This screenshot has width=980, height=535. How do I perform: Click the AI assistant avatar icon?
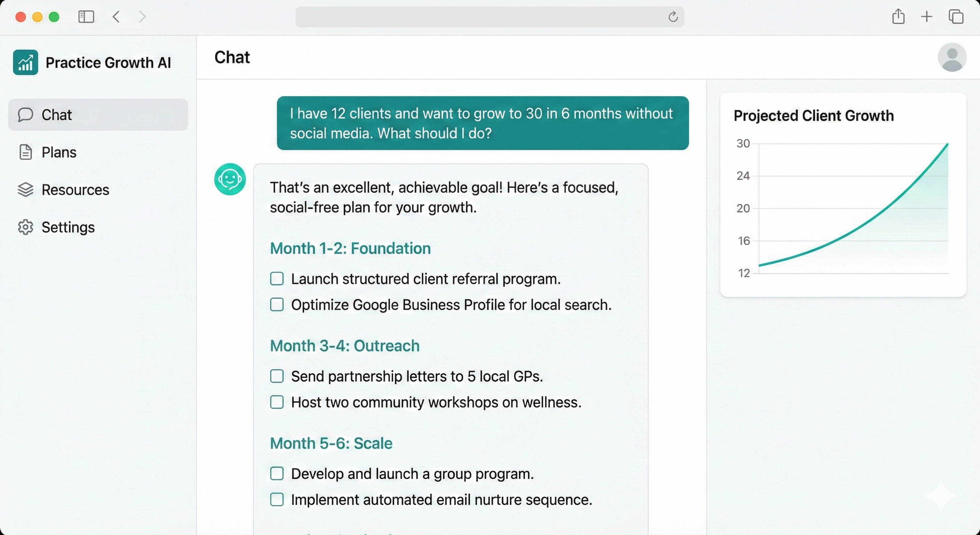(230, 179)
